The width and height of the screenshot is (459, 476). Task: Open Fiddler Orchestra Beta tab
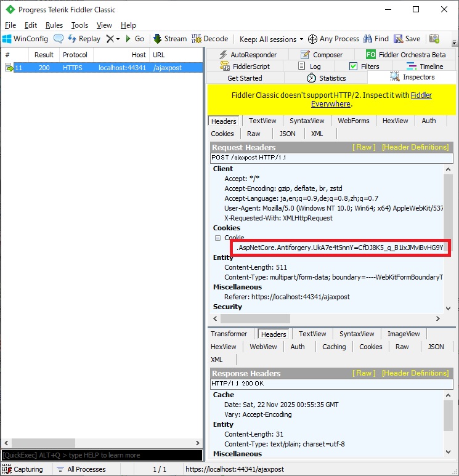(406, 55)
